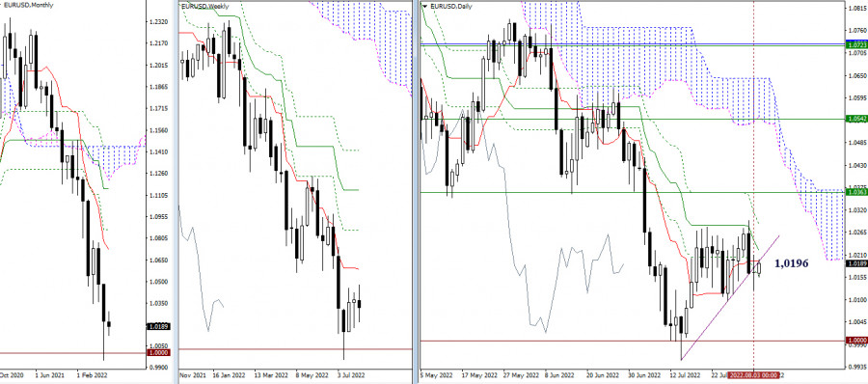Click the 1.0100 price on Daily scale

(856, 299)
